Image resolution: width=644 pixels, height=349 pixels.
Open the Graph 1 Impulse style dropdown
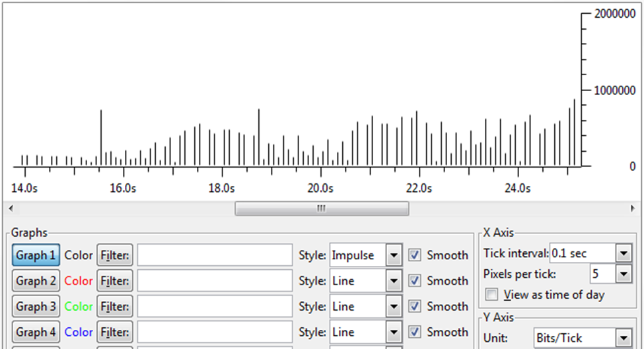pos(365,255)
